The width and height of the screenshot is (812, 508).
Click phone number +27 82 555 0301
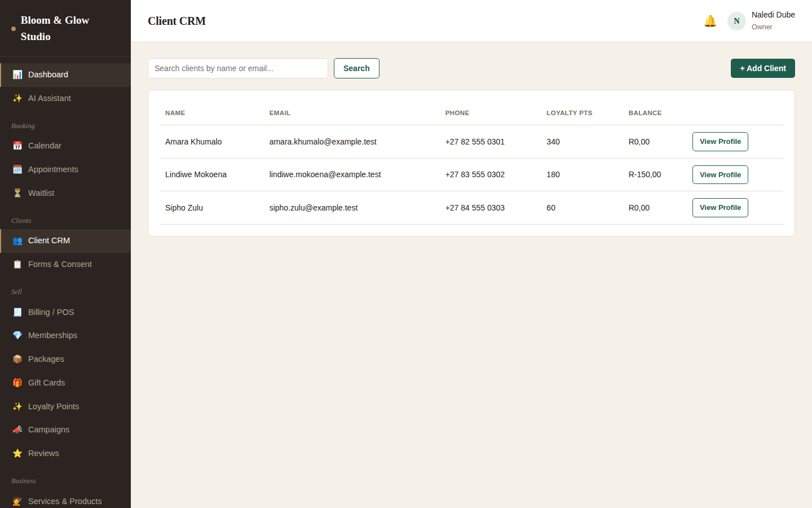click(x=475, y=142)
